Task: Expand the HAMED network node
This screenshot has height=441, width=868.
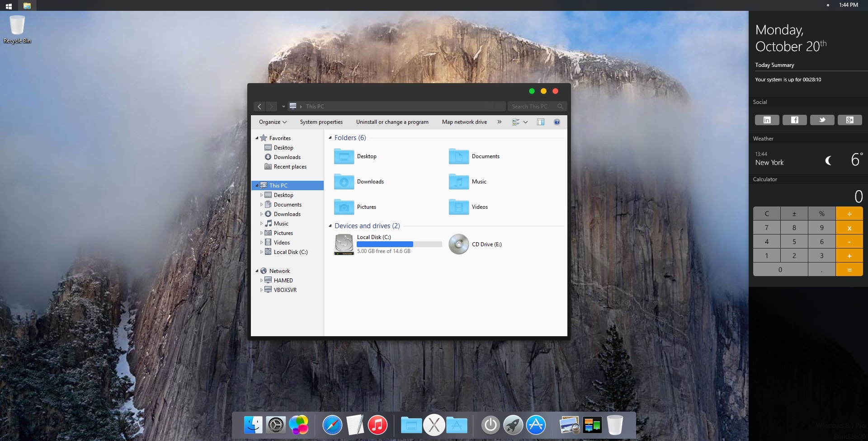Action: point(261,281)
